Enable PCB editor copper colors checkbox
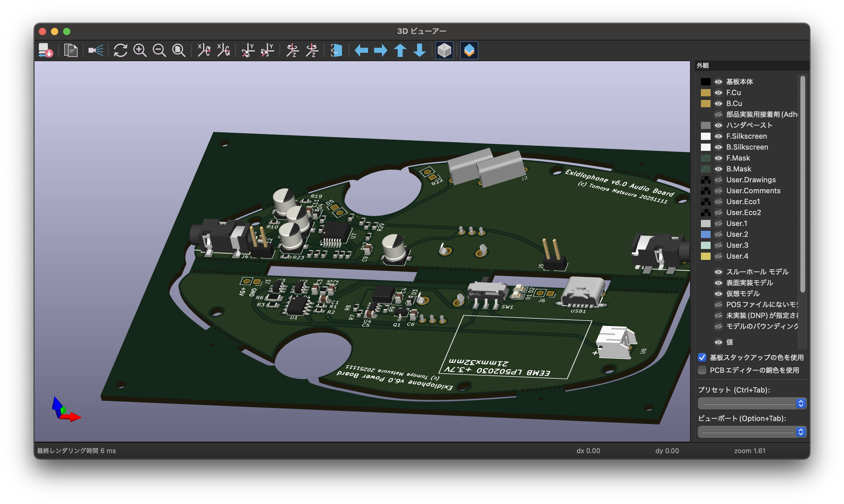The width and height of the screenshot is (844, 504). point(702,370)
